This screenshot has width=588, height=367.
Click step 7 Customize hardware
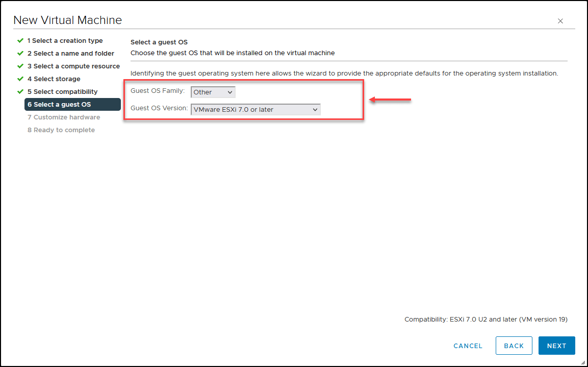(64, 117)
